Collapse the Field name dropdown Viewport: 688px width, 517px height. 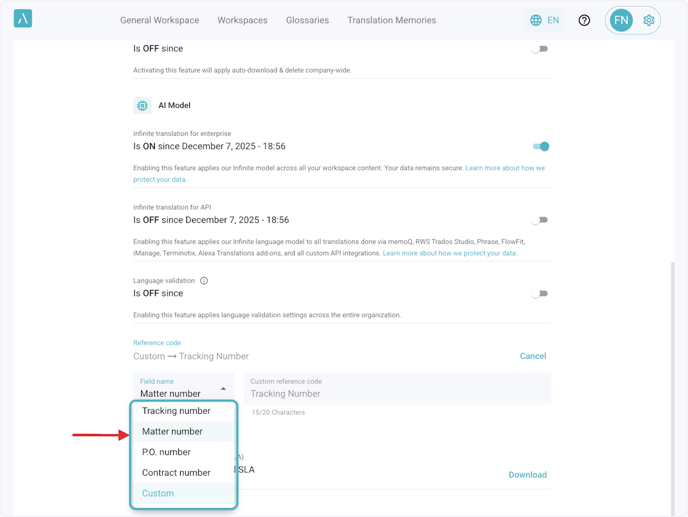pyautogui.click(x=223, y=389)
